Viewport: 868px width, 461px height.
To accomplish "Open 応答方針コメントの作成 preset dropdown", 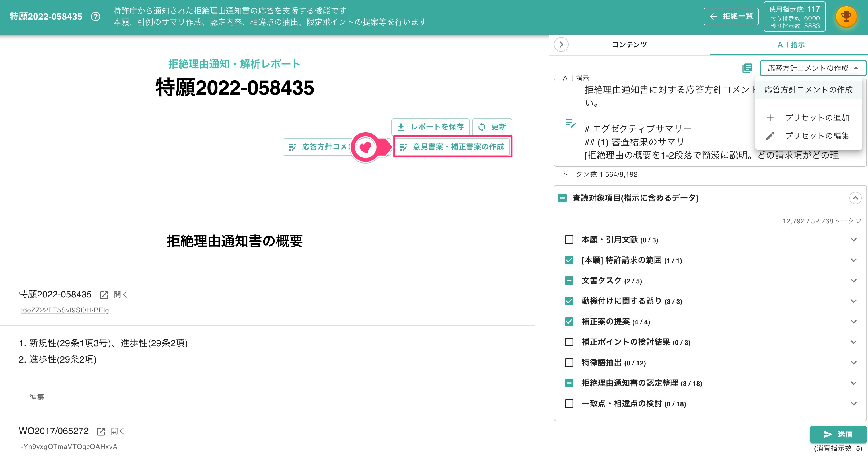I will [813, 68].
